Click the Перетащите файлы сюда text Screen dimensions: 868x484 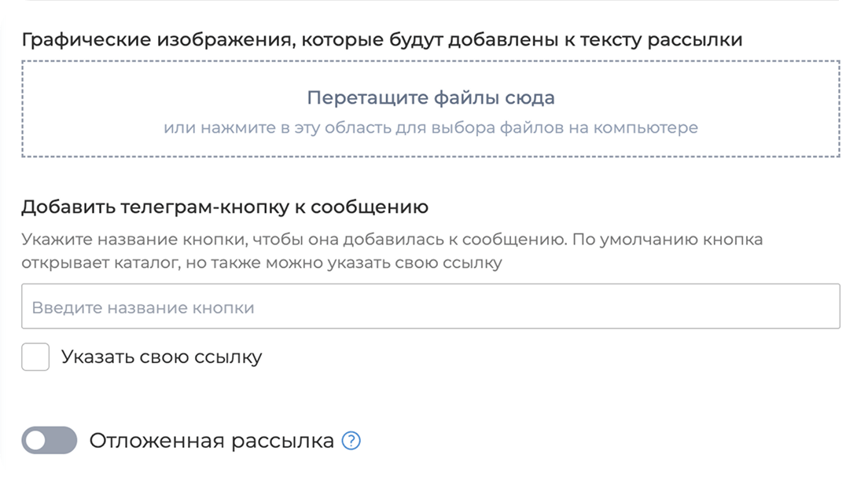tap(430, 98)
